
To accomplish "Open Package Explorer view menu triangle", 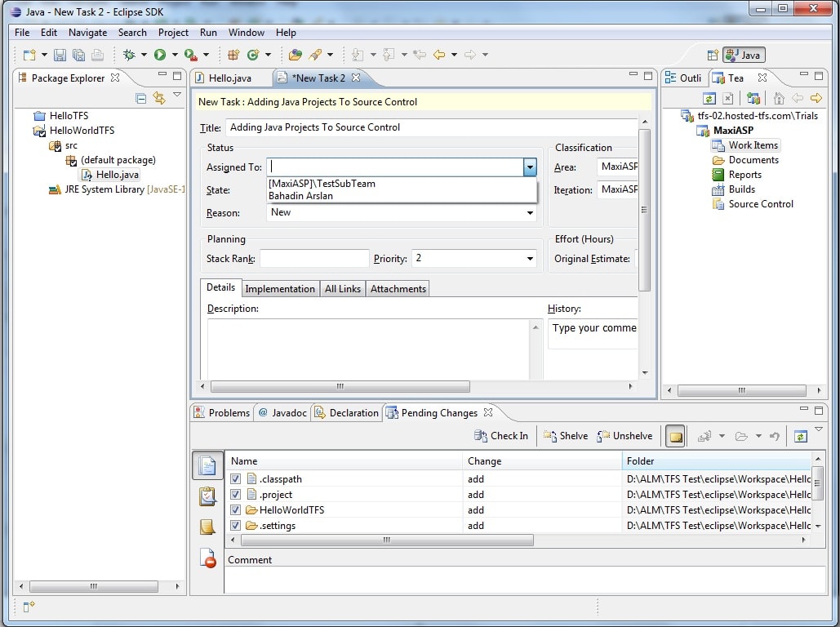I will pos(177,95).
